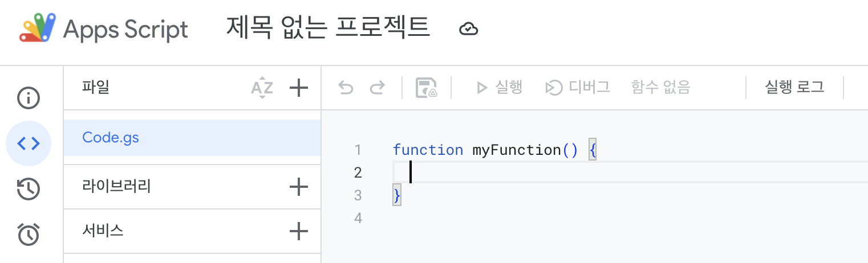Image resolution: width=868 pixels, height=263 pixels.
Task: Open the 실행 로그 execution log
Action: (794, 88)
